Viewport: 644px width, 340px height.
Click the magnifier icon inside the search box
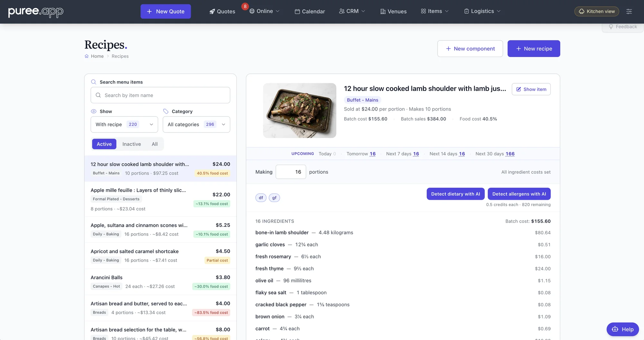pyautogui.click(x=98, y=95)
